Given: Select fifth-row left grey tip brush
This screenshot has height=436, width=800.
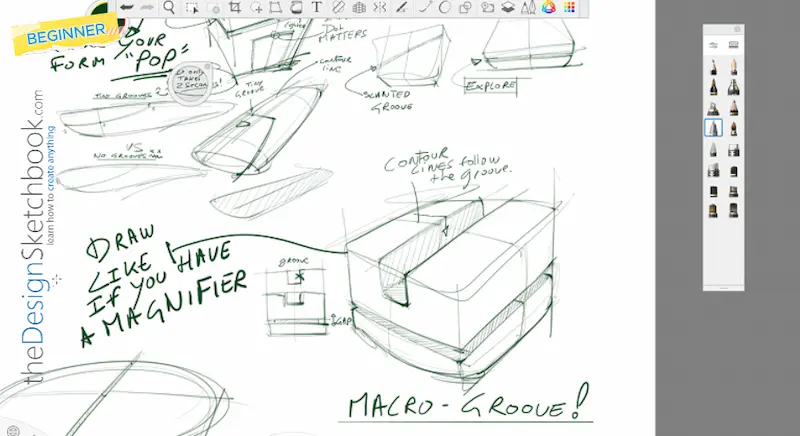Looking at the screenshot, I should [x=713, y=149].
